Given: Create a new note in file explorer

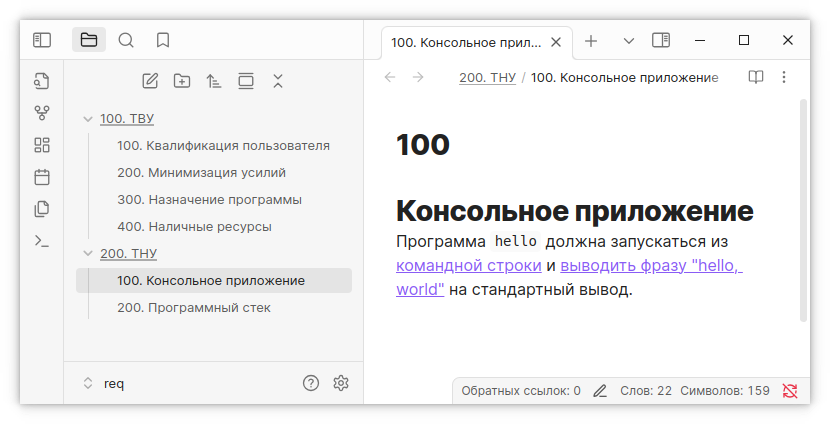Looking at the screenshot, I should pos(150,81).
